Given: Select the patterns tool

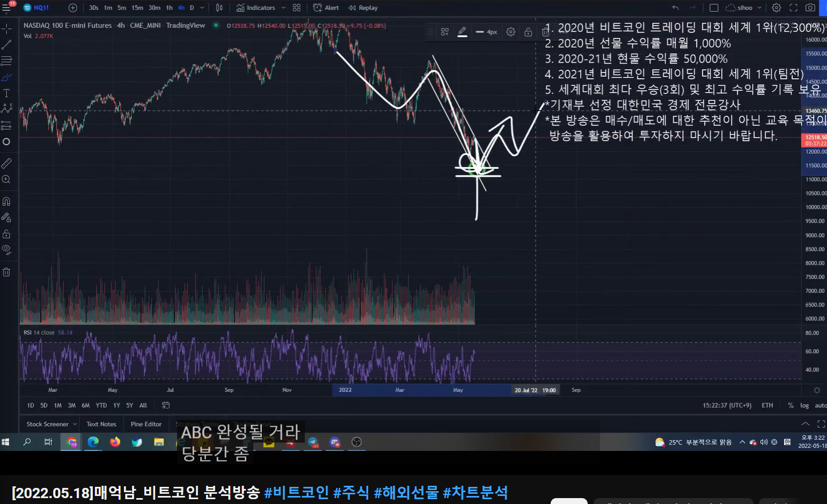Looking at the screenshot, I should 6,109.
